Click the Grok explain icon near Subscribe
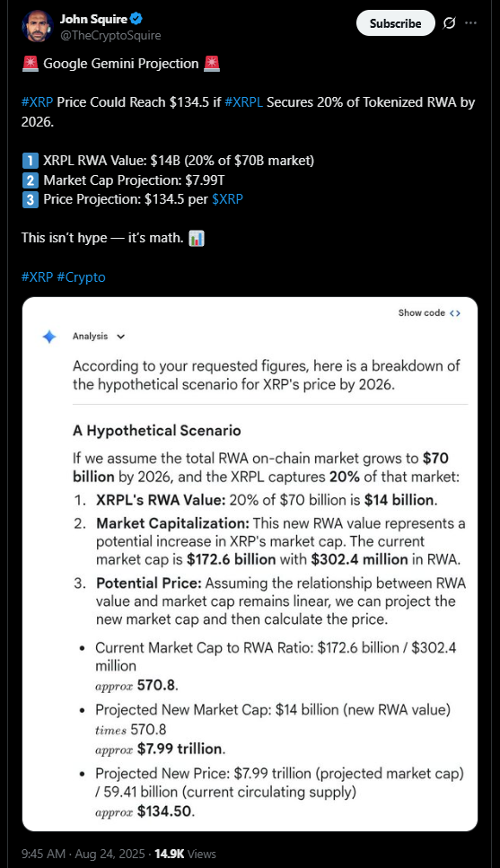This screenshot has height=868, width=500. click(450, 23)
